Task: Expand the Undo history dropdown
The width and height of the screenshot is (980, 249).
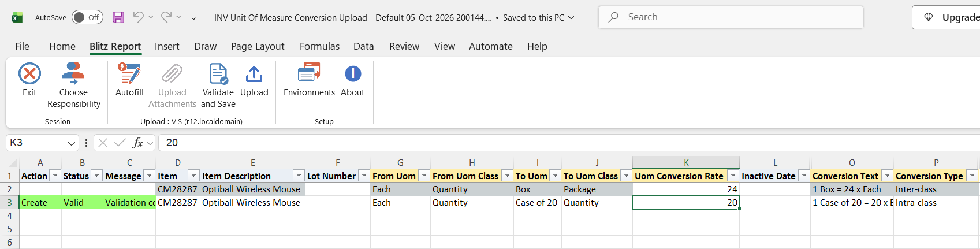Action: (151, 17)
